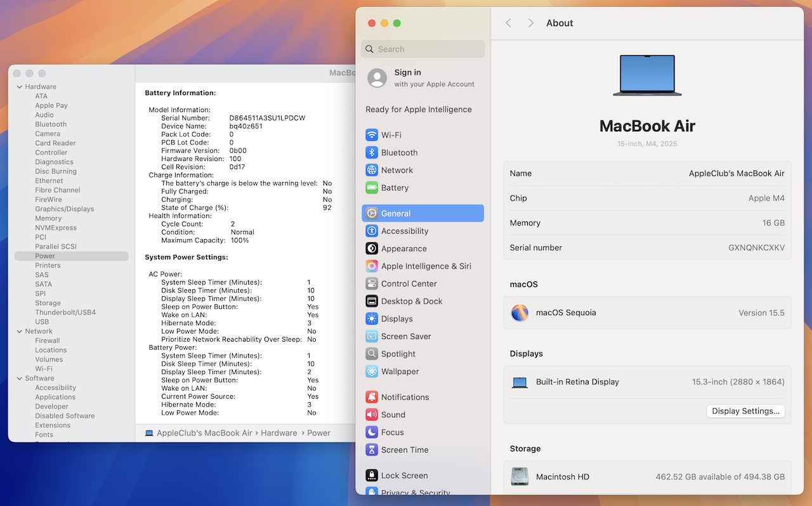Click the user avatar icon beside Sign in
Viewport: 812px width, 506px height.
tap(377, 78)
